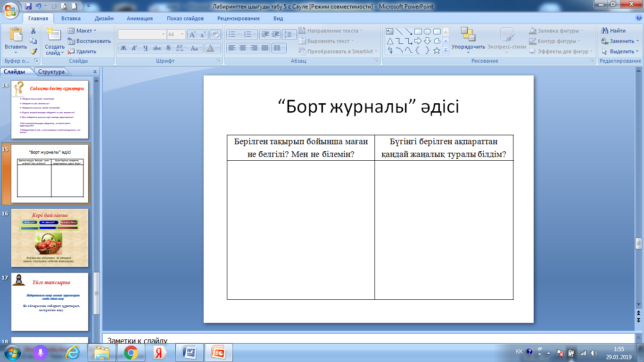
Task: Open the font size dropdown
Action: coord(182,34)
